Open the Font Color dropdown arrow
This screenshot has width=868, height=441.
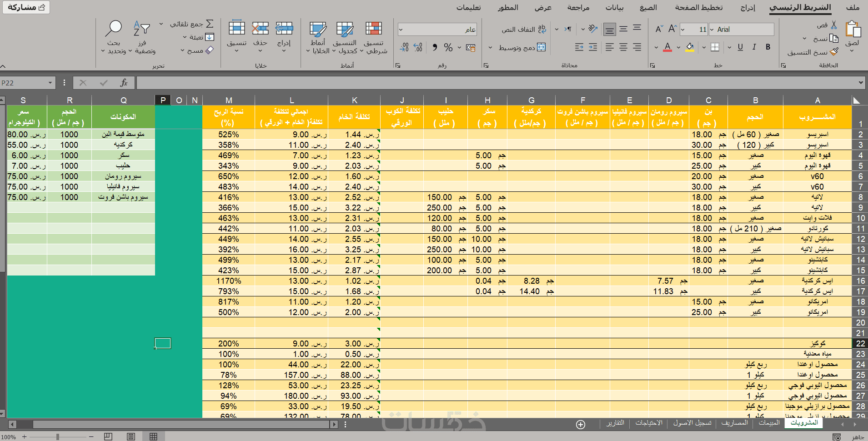pos(656,47)
